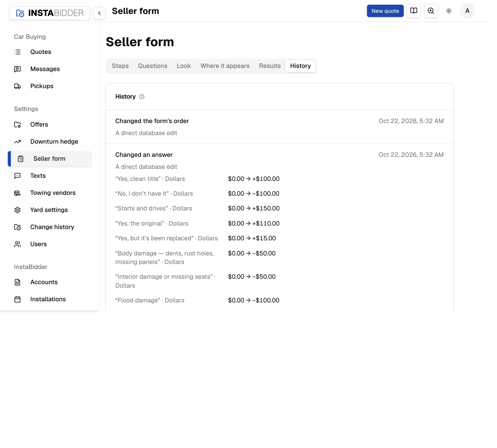The width and height of the screenshot is (497, 448).
Task: Toggle the light/dark theme sun icon
Action: 449,11
